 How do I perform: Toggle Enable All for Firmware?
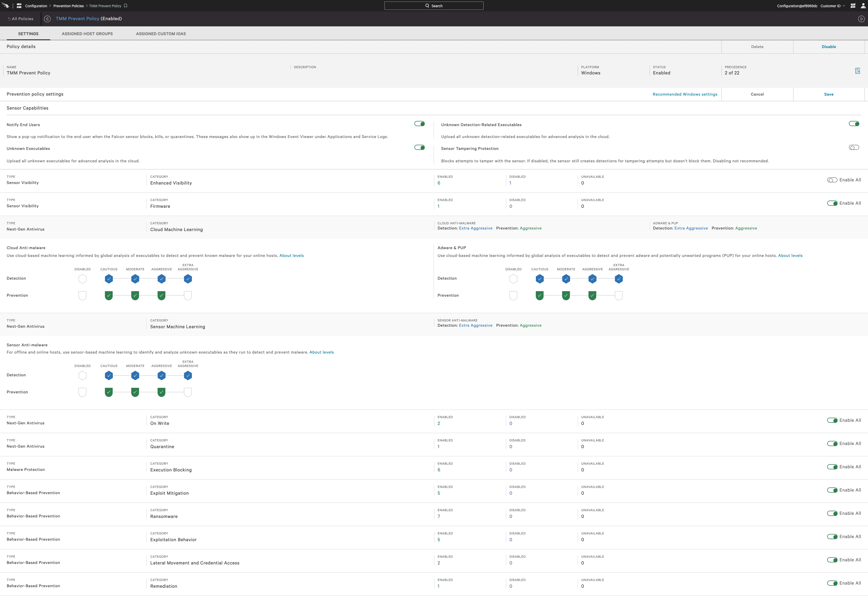832,203
